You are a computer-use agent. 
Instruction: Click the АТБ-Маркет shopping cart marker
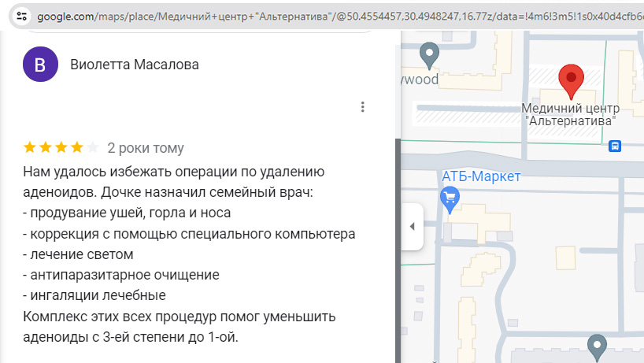(450, 198)
